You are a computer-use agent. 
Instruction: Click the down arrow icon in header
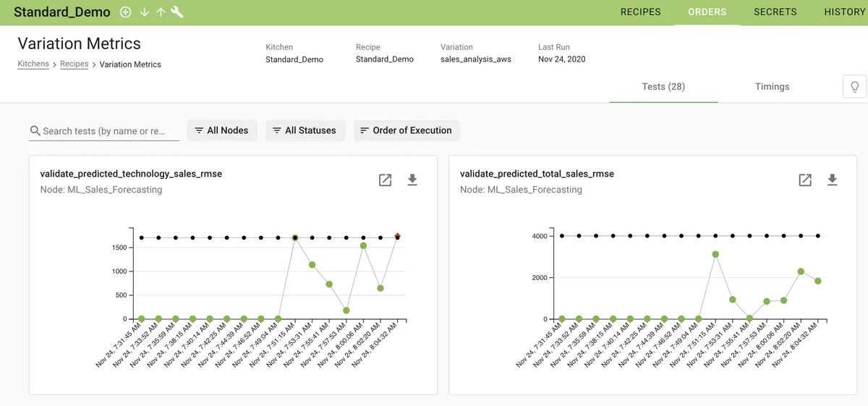pos(145,12)
